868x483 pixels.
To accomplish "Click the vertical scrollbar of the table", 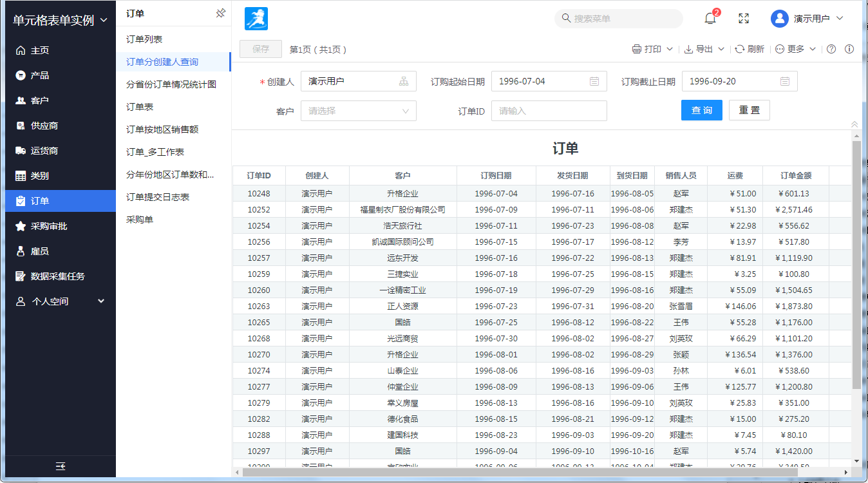I will click(856, 264).
